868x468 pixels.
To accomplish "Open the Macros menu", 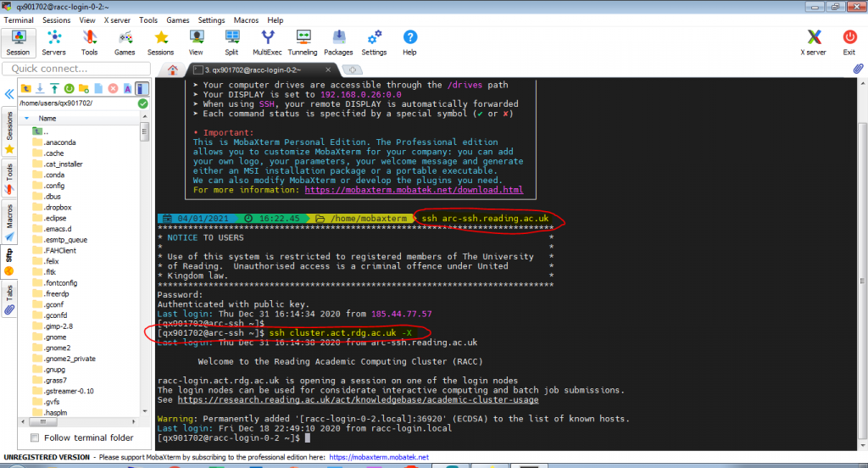I will (x=248, y=19).
